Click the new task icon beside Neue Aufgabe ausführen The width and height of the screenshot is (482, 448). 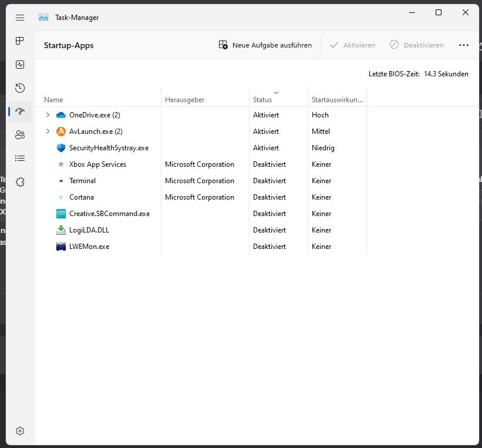coord(223,45)
